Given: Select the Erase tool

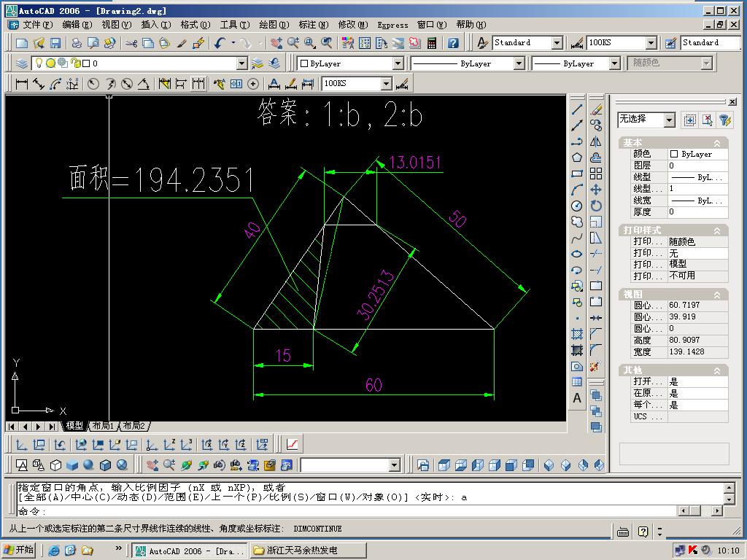Looking at the screenshot, I should tap(596, 109).
